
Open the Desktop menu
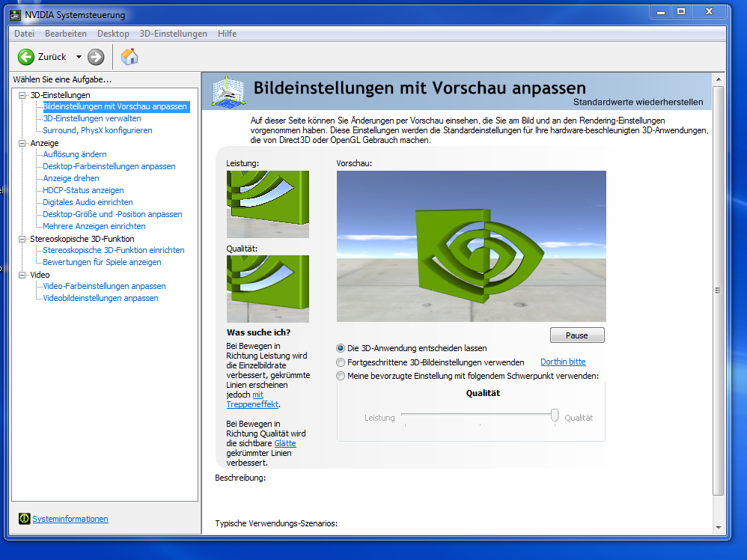tap(113, 34)
